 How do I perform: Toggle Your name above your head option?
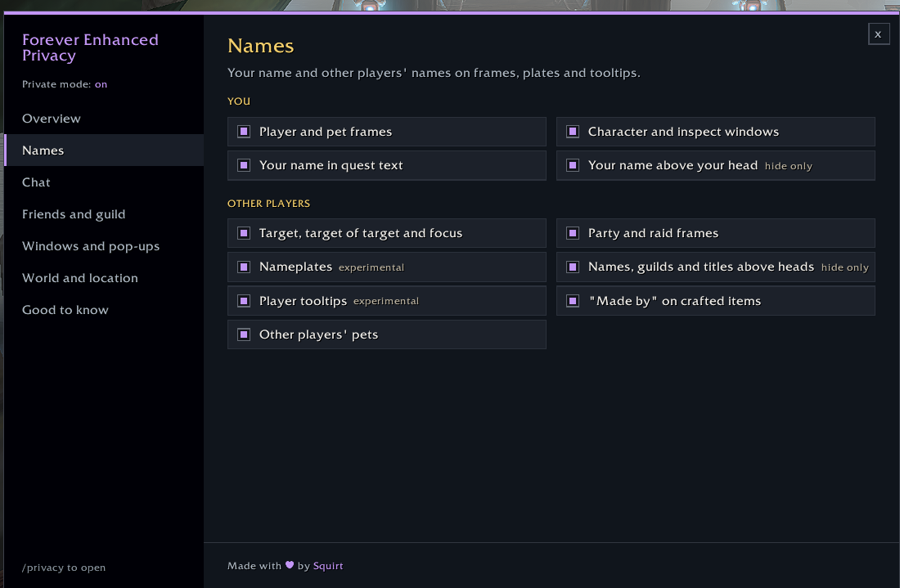[573, 166]
